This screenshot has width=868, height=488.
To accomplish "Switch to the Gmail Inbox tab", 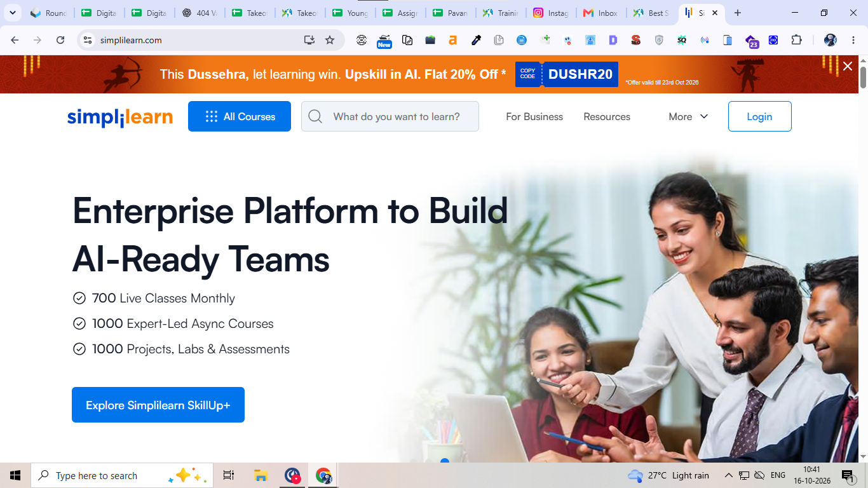I will [601, 13].
